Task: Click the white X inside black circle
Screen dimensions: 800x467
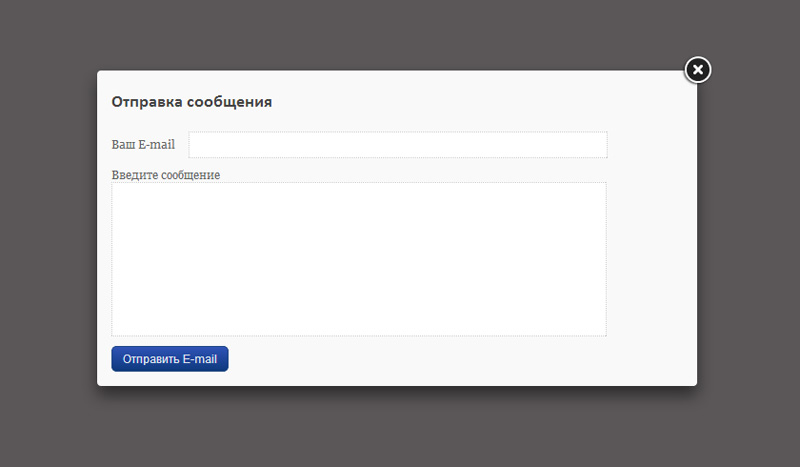Action: click(x=697, y=69)
